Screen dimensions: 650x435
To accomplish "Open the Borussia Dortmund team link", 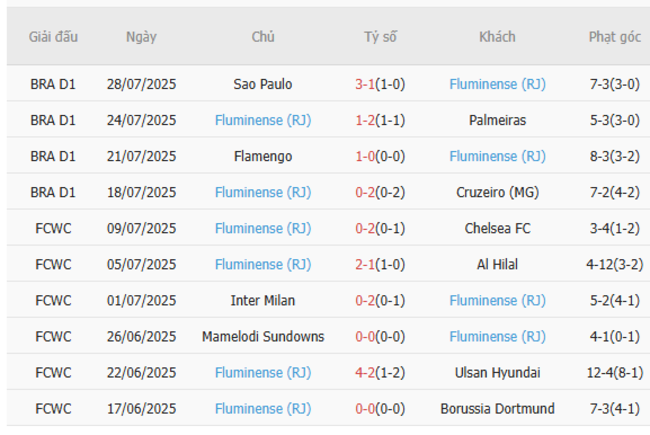I will (497, 408).
